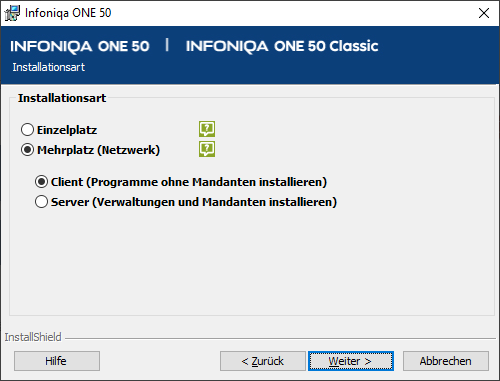This screenshot has width=500, height=381.
Task: Select the Einzelplatz radio button
Action: tap(27, 130)
